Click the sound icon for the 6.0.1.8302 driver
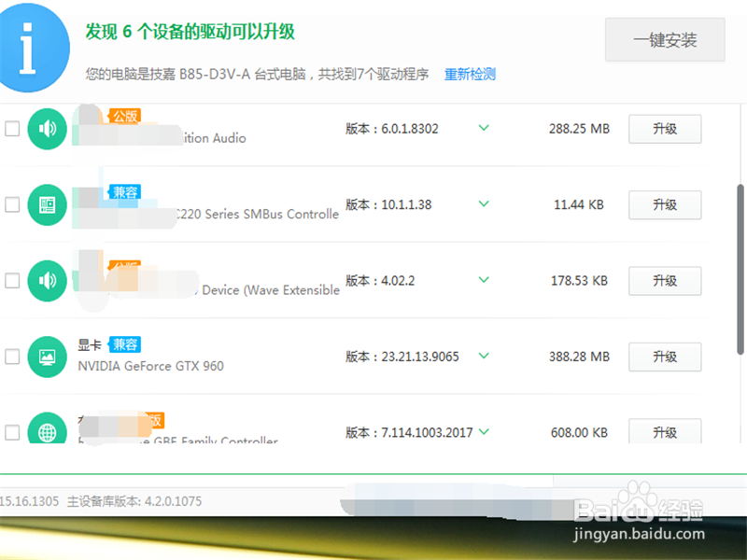 (x=48, y=129)
